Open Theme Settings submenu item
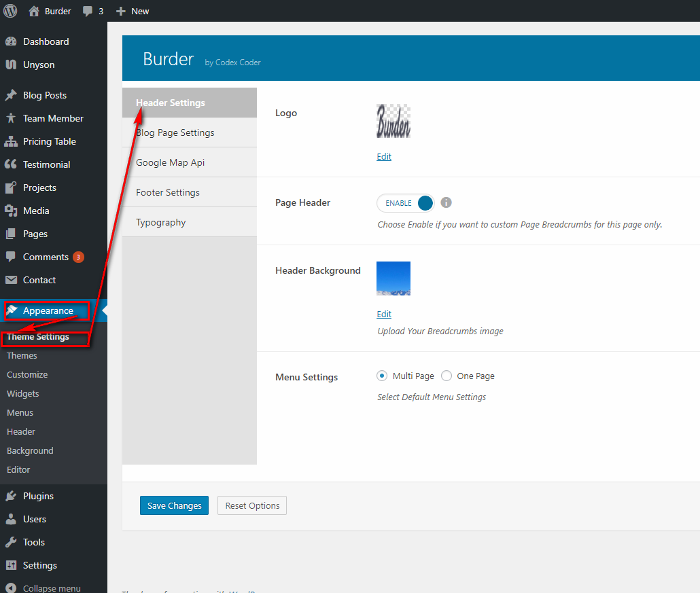The height and width of the screenshot is (593, 700). (38, 336)
